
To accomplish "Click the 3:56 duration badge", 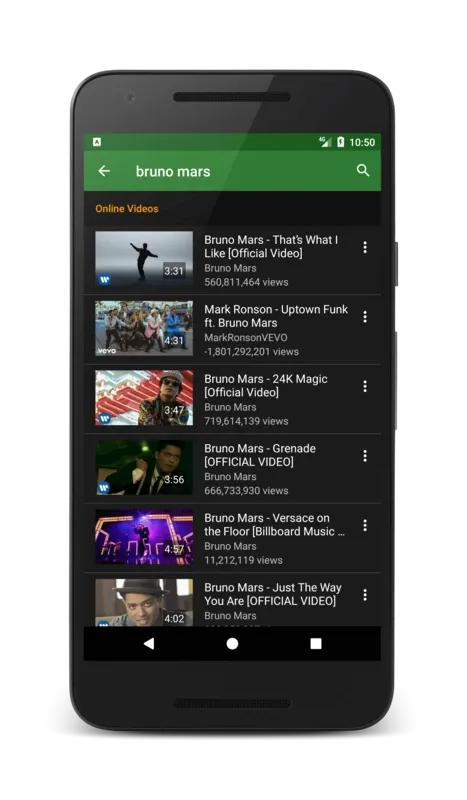I will point(174,479).
